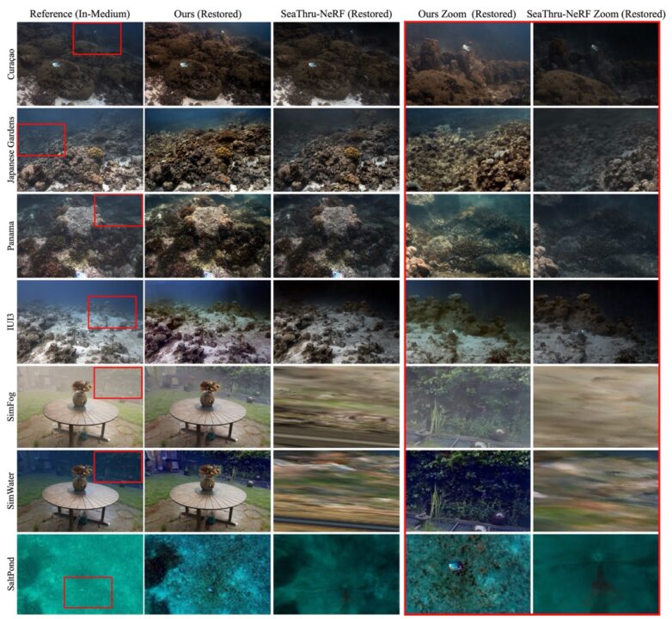Click the "Ours Zoom (Restored)" header
The height and width of the screenshot is (619, 672).
(467, 14)
